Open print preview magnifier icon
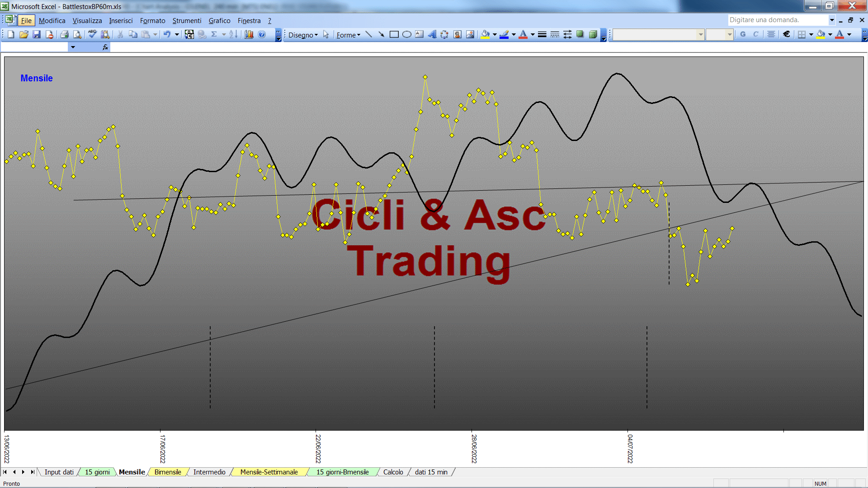This screenshot has height=488, width=868. (77, 34)
